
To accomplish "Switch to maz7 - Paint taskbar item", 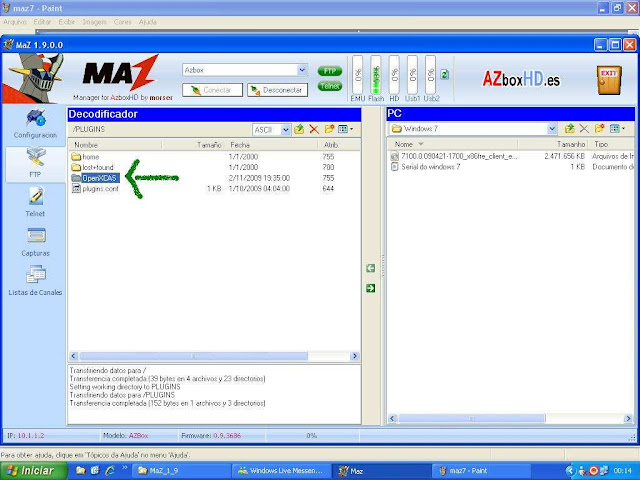I will click(481, 471).
